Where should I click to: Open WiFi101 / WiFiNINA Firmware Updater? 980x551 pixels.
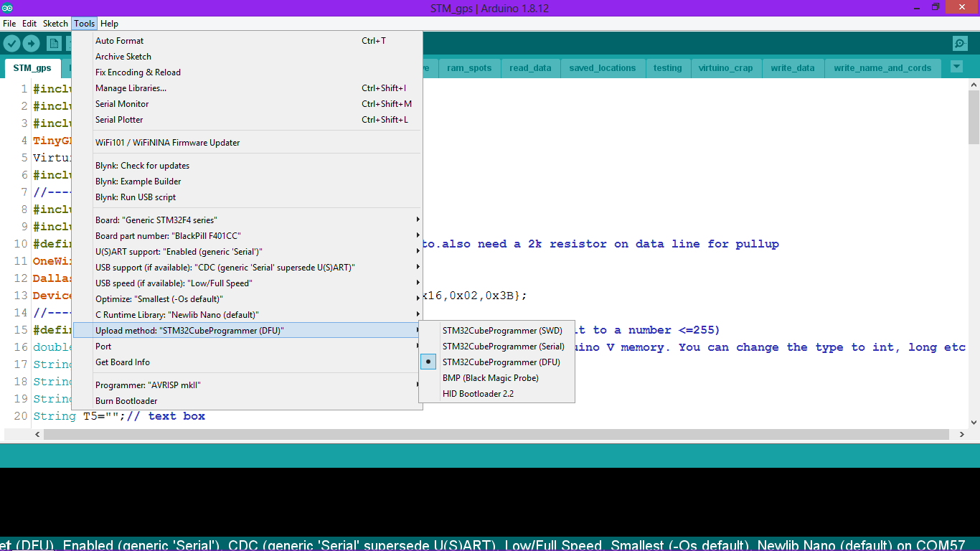point(248,143)
